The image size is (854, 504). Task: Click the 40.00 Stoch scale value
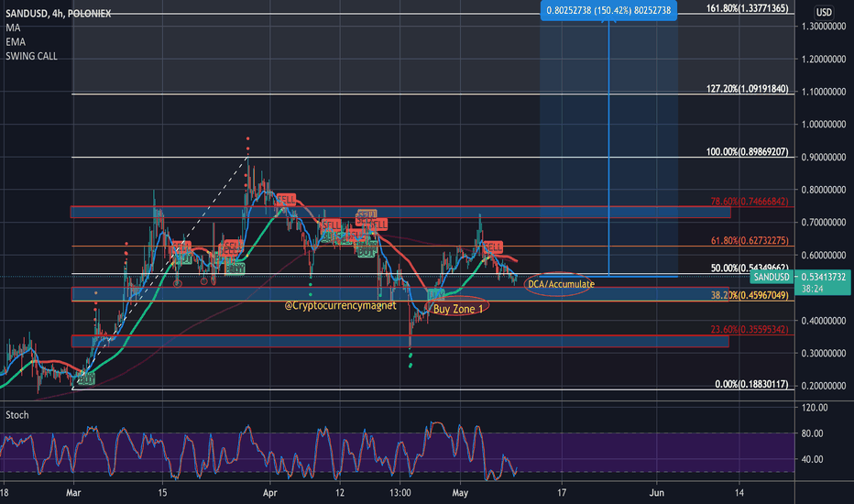(812, 459)
